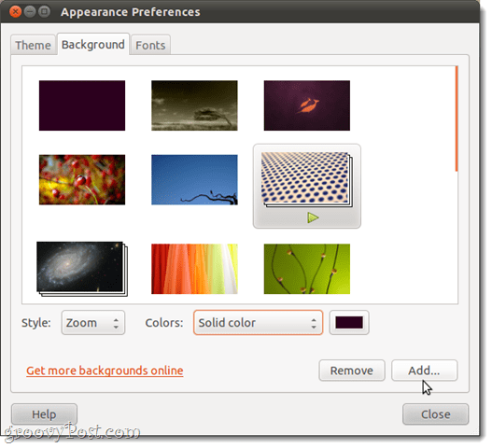Select the orange striped fabric wallpaper

point(194,269)
